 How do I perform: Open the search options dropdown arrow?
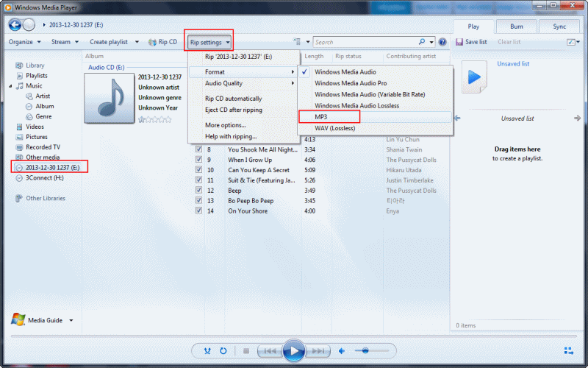coord(431,42)
